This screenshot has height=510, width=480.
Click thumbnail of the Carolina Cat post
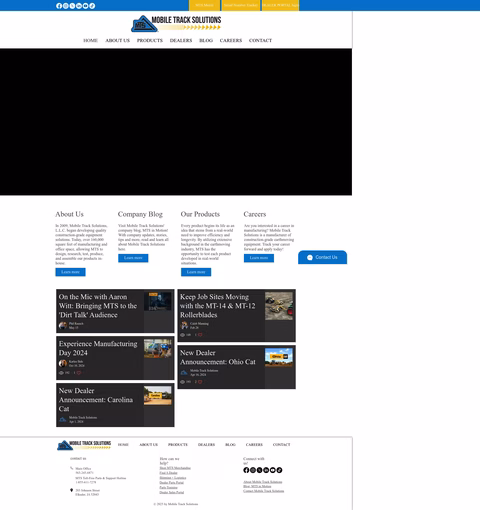point(158,396)
